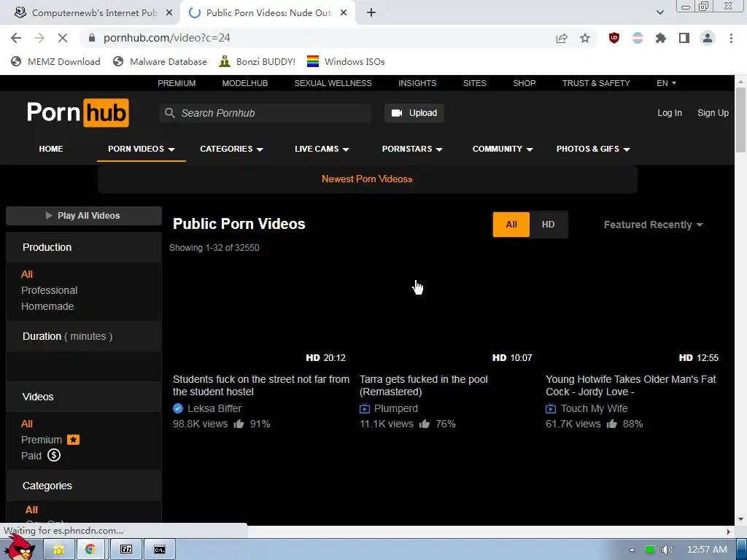The width and height of the screenshot is (747, 560).
Task: Open site info via the padlock icon
Action: tap(92, 38)
